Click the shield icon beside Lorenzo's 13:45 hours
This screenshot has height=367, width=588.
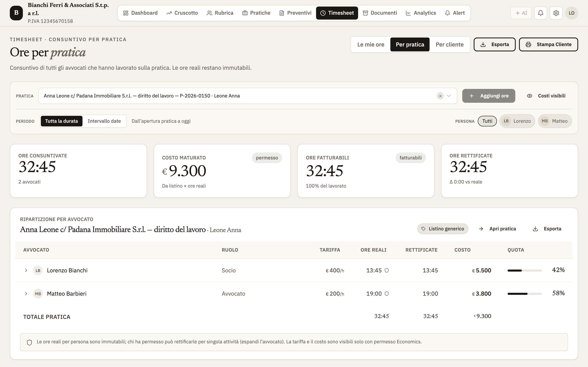(386, 270)
